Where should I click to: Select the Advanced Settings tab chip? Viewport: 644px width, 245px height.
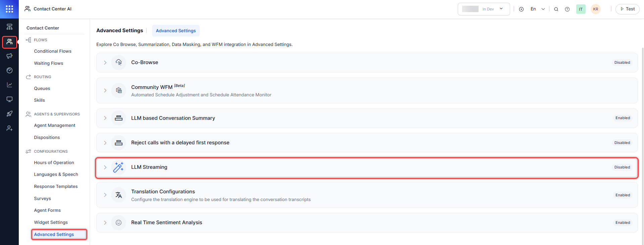[176, 31]
